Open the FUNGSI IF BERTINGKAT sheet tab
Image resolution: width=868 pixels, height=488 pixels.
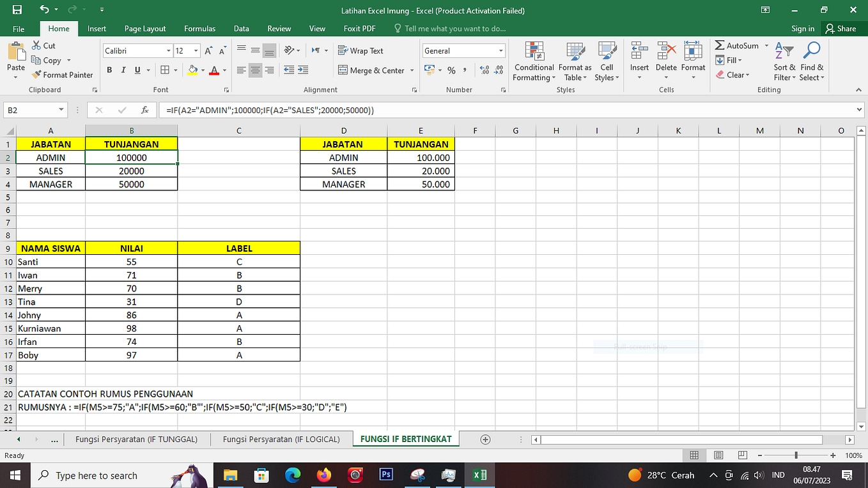pos(405,439)
